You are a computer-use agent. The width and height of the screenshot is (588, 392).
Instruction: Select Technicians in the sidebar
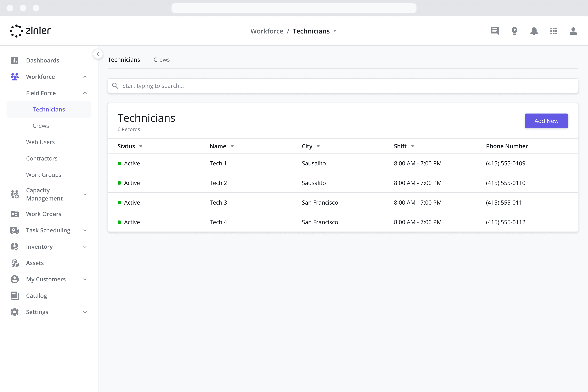point(49,109)
